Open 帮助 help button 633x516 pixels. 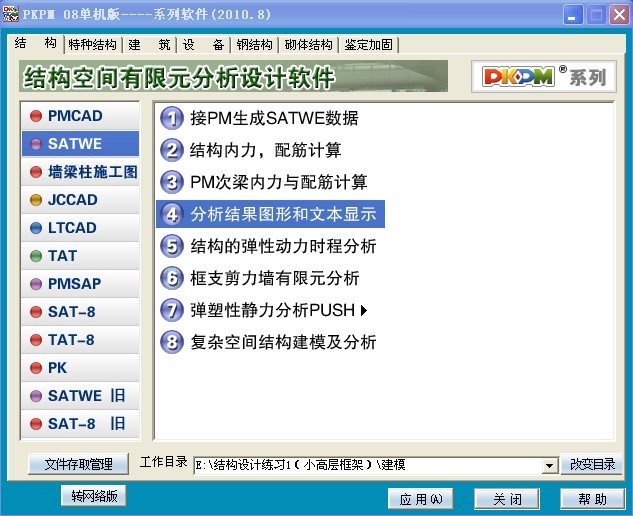coord(592,499)
